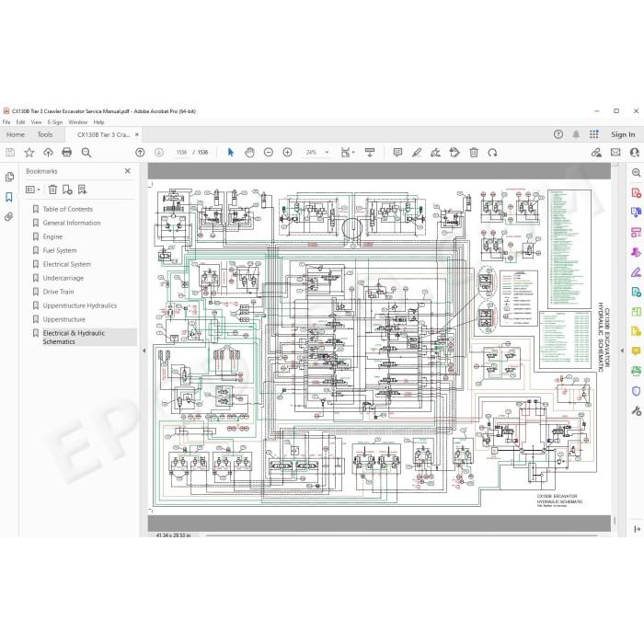Zoom out with the minus button
The image size is (644, 644).
(269, 153)
